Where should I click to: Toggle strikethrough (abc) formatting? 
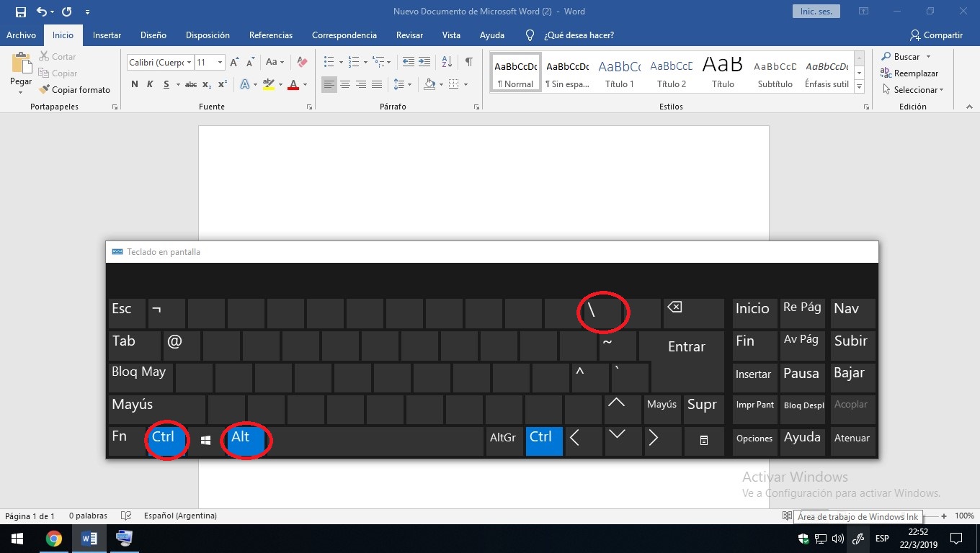191,84
